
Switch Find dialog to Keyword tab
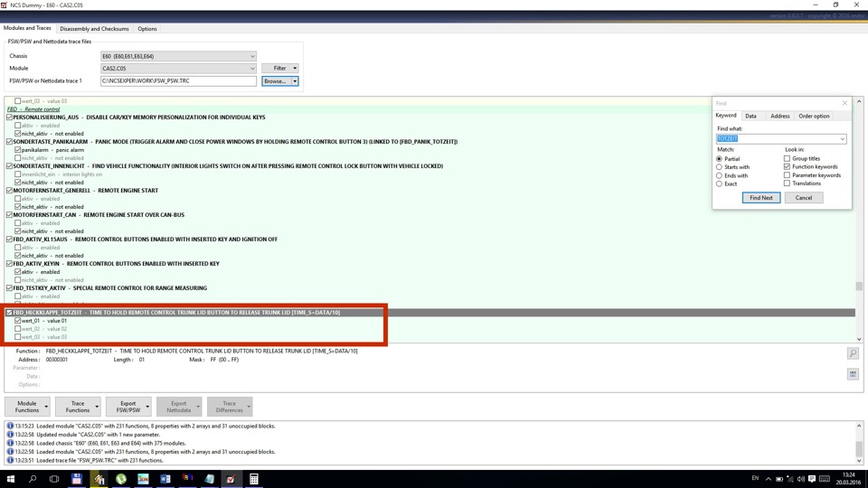[726, 116]
